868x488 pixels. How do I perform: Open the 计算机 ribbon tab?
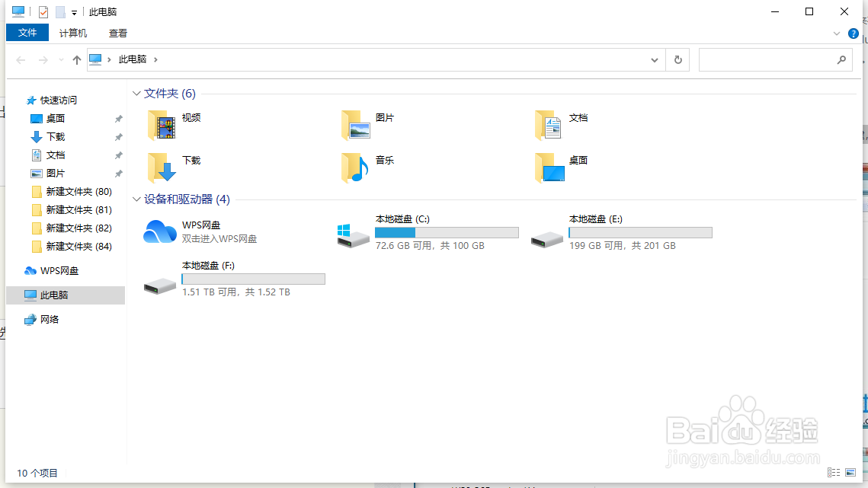click(x=73, y=33)
